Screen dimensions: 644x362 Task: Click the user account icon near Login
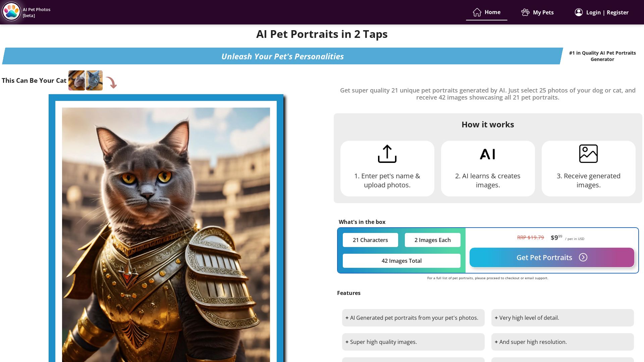click(x=578, y=12)
